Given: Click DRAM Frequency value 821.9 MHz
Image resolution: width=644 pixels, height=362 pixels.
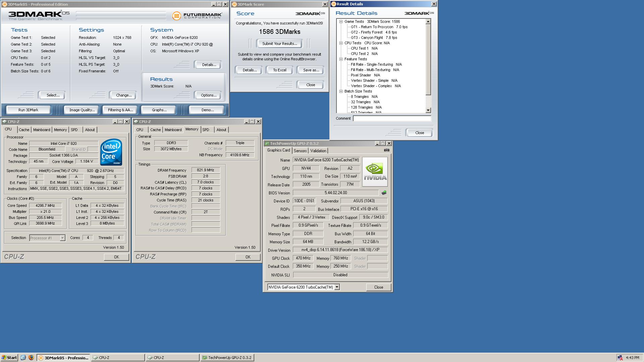Looking at the screenshot, I should click(x=206, y=170).
